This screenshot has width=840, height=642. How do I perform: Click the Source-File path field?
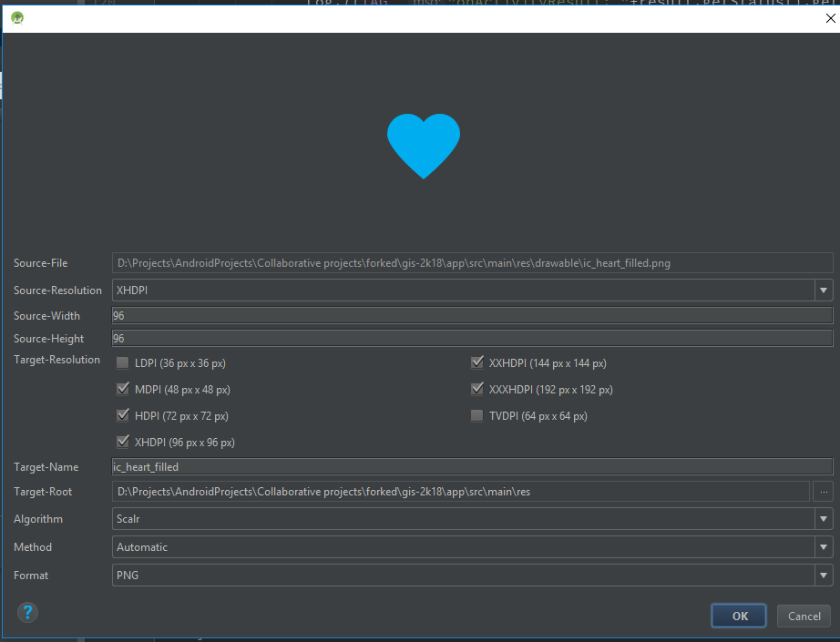point(472,263)
